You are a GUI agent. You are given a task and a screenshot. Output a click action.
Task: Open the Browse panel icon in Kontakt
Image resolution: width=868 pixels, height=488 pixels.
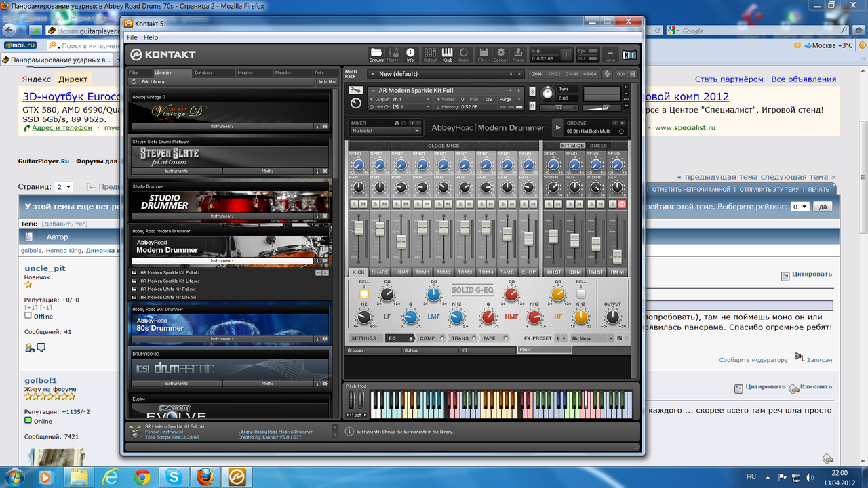coord(376,54)
